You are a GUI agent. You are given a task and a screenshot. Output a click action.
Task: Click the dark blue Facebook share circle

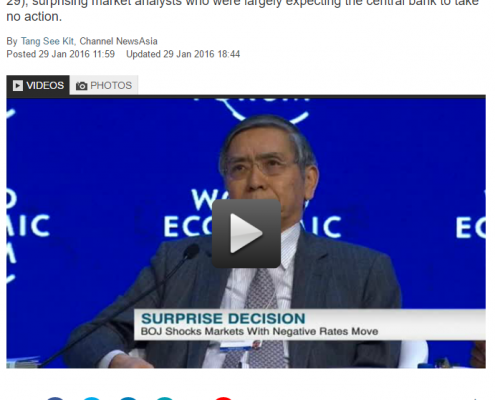click(x=55, y=398)
